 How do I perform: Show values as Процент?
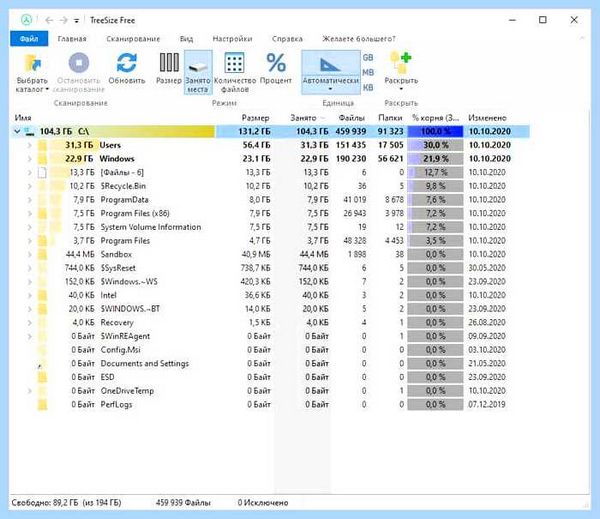click(276, 68)
